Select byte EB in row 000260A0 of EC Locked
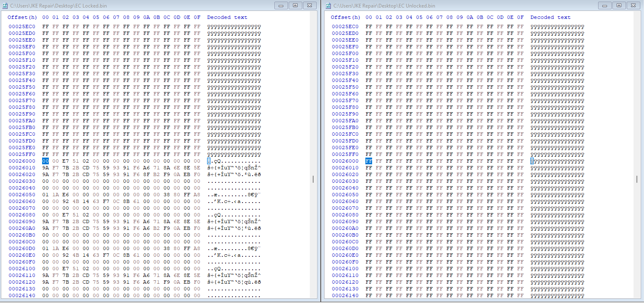Viewport: 644px width, 303px height. [x=187, y=228]
